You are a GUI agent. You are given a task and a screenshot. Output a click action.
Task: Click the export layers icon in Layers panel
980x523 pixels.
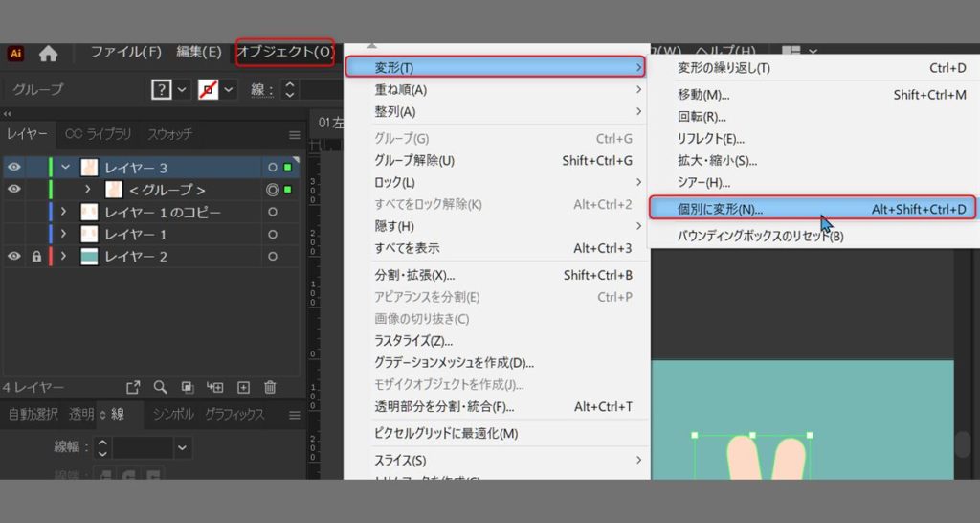(133, 387)
